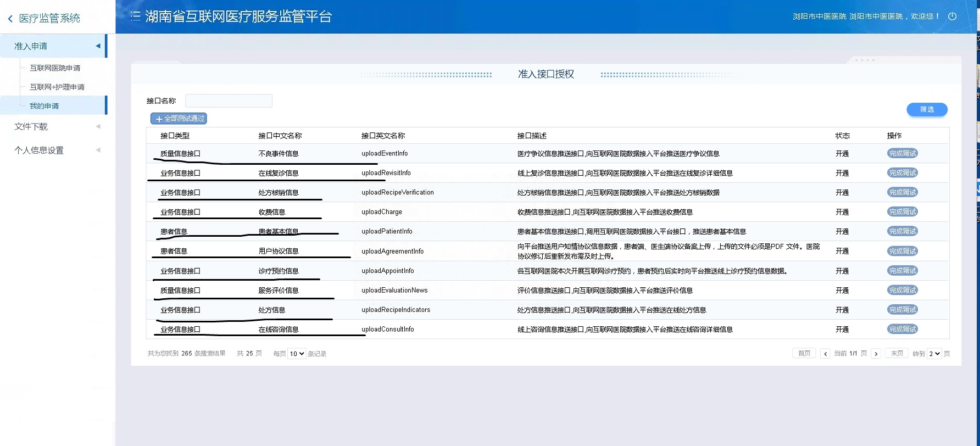Screen dimensions: 980x446
Task: Toggle the hamburger menu icon
Action: point(135,16)
